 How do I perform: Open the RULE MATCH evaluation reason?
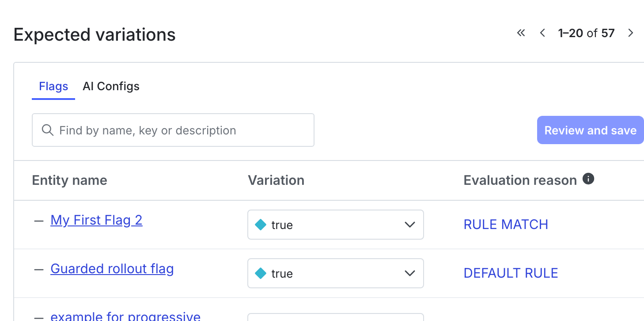pos(505,225)
